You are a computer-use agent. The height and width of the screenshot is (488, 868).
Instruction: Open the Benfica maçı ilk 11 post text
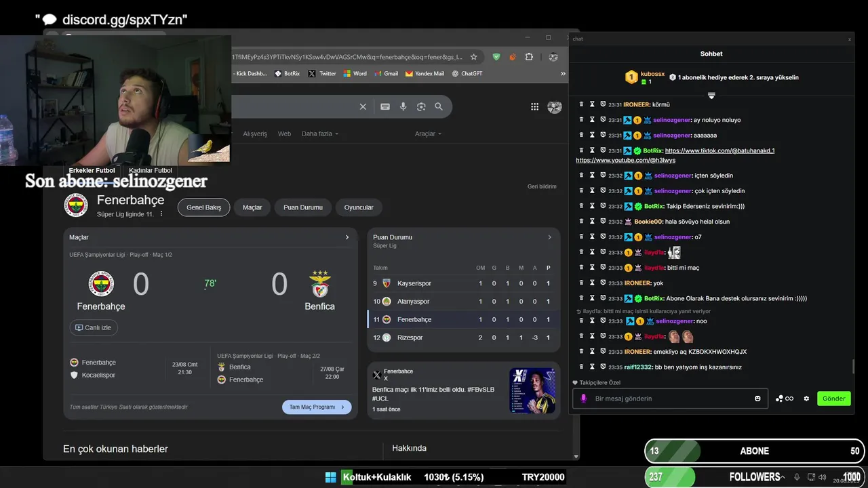click(x=434, y=394)
